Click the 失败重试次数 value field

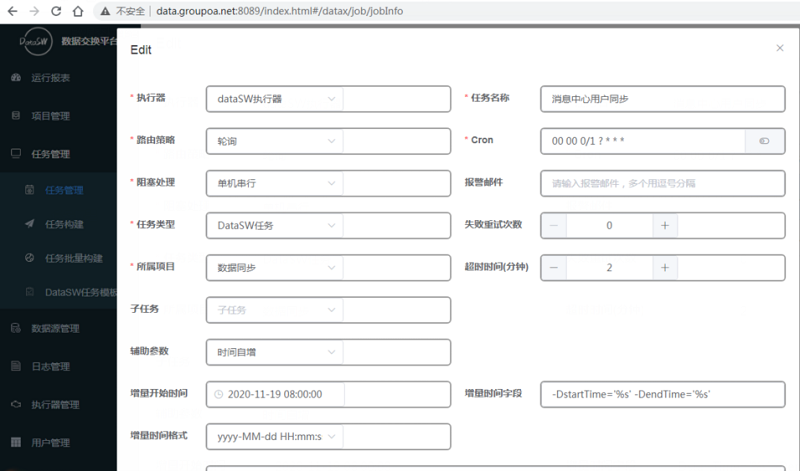[609, 226]
